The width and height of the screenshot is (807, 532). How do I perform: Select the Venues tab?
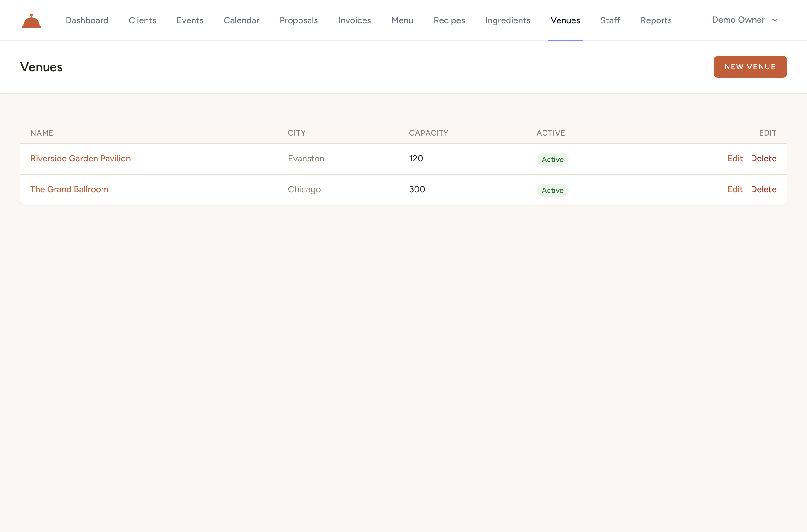pos(566,20)
